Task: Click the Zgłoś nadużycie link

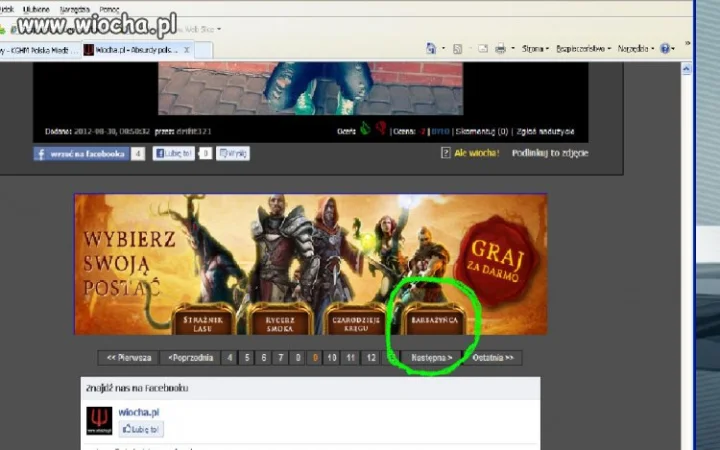Action: (545, 131)
